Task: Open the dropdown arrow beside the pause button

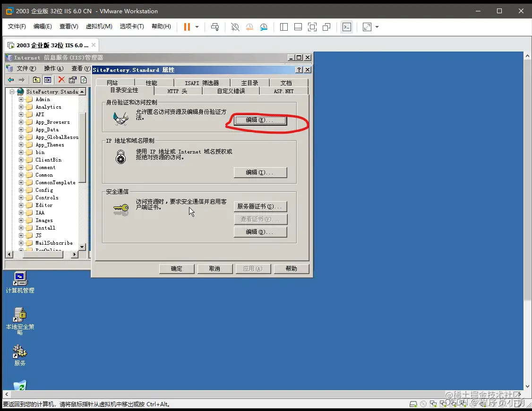Action: (197, 27)
